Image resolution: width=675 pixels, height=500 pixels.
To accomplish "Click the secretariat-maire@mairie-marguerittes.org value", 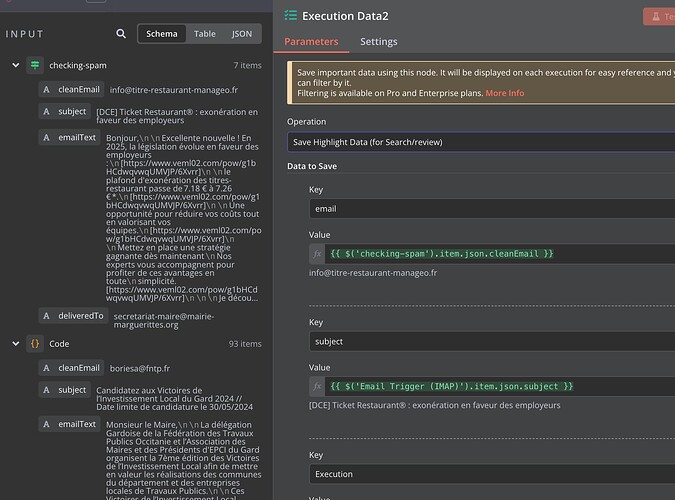I will pos(164,320).
